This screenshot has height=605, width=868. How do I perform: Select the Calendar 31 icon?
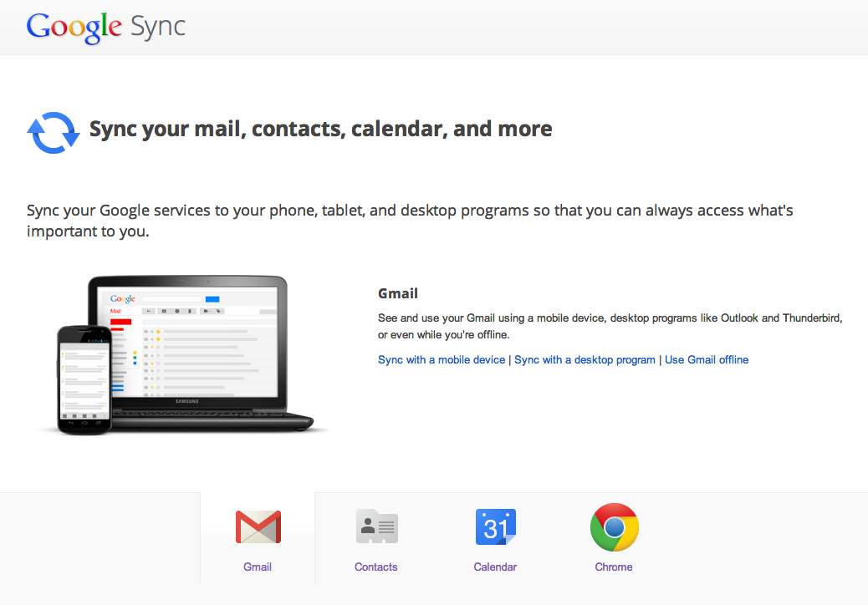pos(495,526)
